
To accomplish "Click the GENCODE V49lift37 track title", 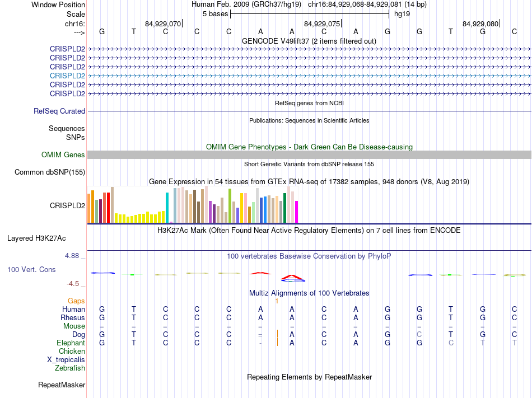I will (x=309, y=41).
